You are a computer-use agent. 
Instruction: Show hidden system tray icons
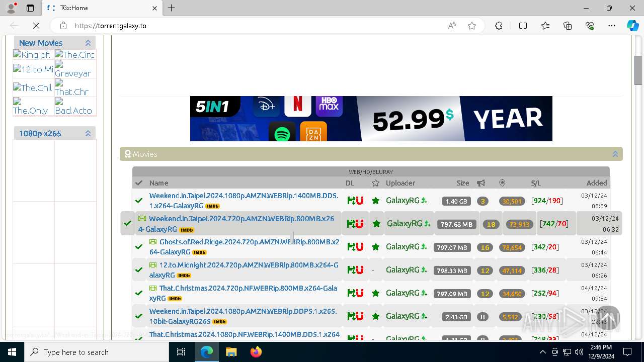pyautogui.click(x=542, y=352)
